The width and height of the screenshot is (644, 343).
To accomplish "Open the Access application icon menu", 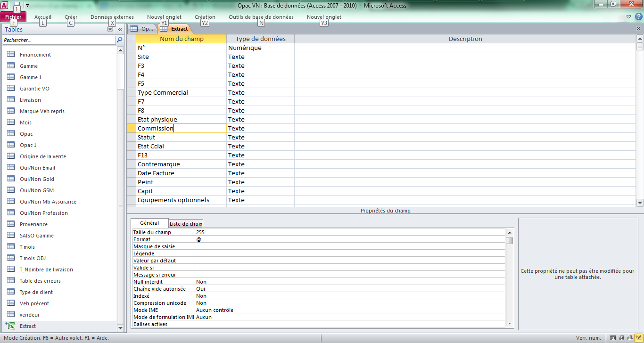I will point(5,5).
